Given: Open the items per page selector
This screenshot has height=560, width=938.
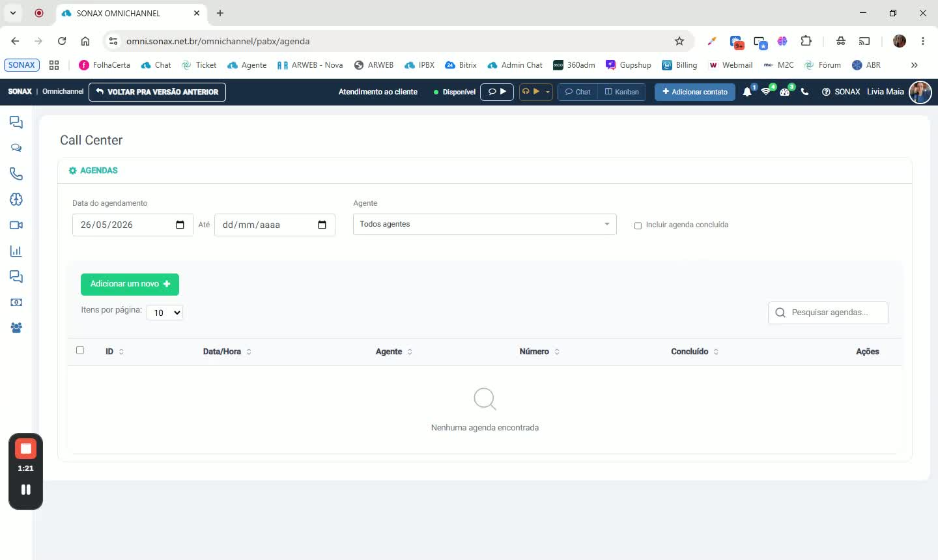Looking at the screenshot, I should (x=165, y=313).
